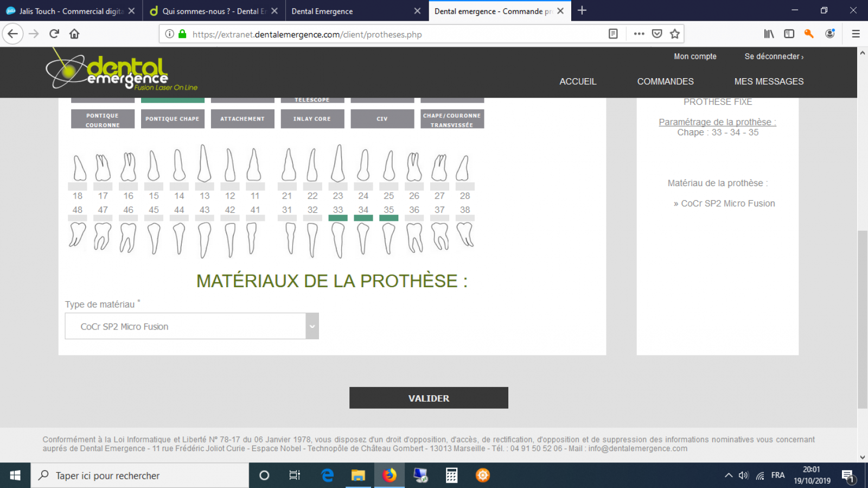Bookmark this page with star icon
Screen dimensions: 868x488
click(x=675, y=34)
